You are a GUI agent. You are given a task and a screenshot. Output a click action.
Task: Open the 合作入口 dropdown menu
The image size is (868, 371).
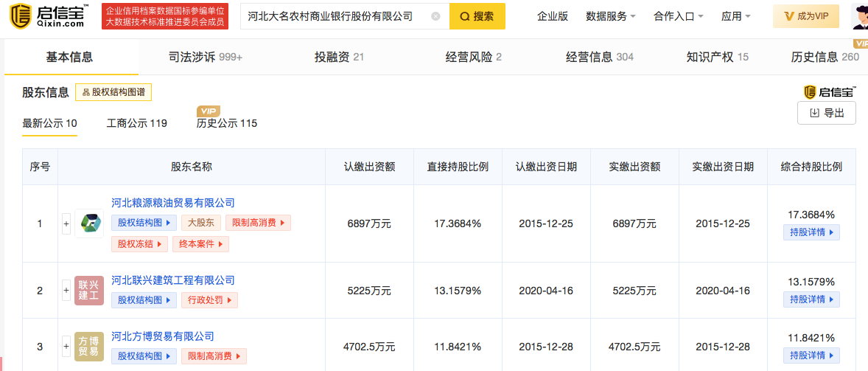[678, 16]
